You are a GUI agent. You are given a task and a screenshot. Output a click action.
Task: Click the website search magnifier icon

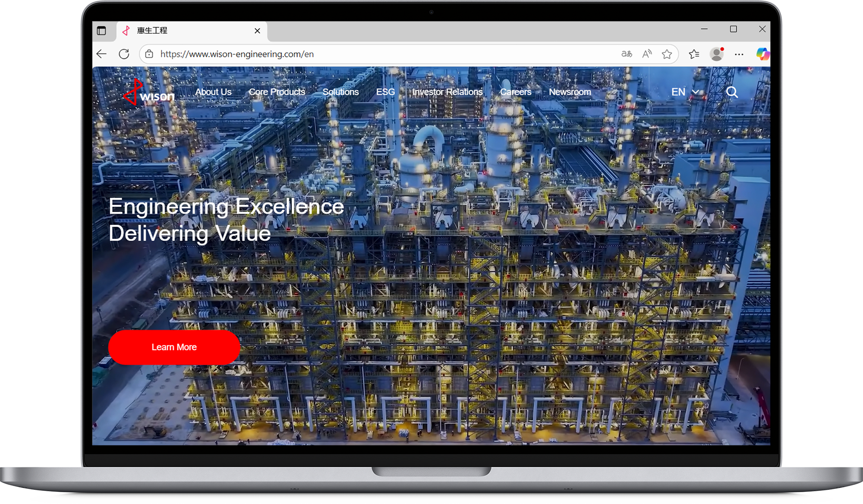point(732,92)
